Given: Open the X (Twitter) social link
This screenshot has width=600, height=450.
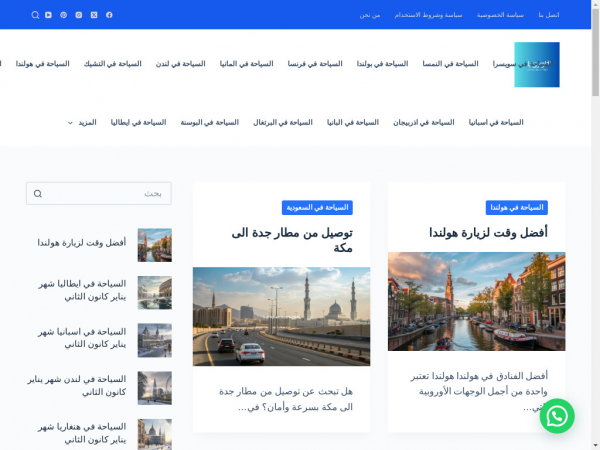Looking at the screenshot, I should tap(94, 15).
